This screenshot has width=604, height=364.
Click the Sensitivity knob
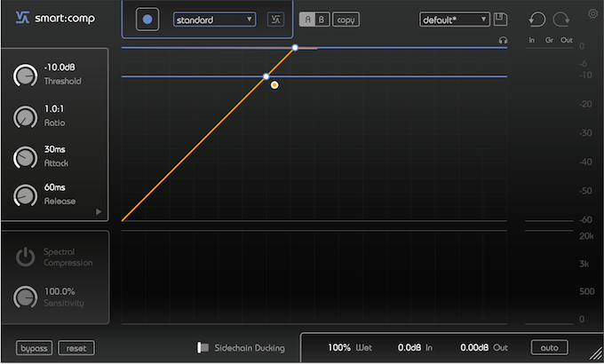click(x=25, y=297)
